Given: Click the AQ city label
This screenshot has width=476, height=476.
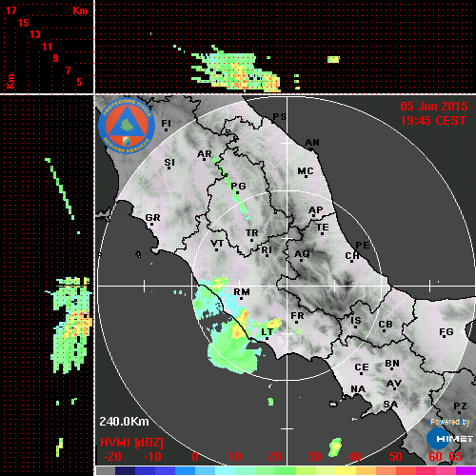Looking at the screenshot, I should click(302, 254).
